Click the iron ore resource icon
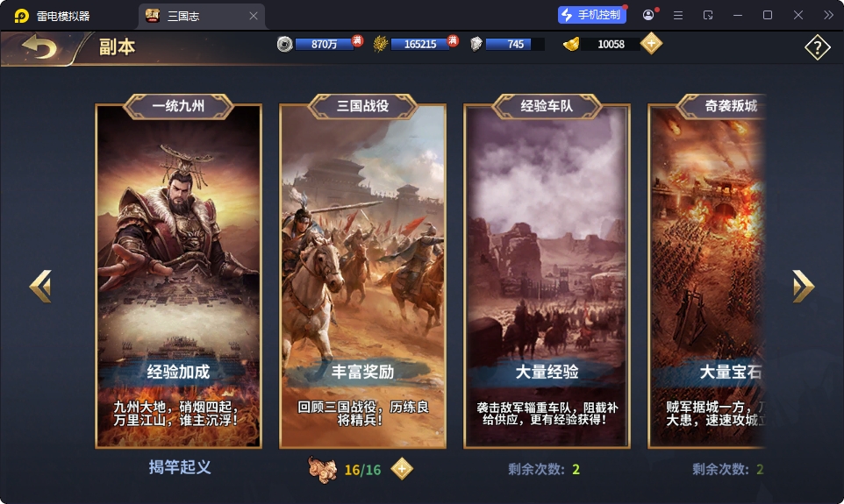This screenshot has height=504, width=844. [x=476, y=44]
